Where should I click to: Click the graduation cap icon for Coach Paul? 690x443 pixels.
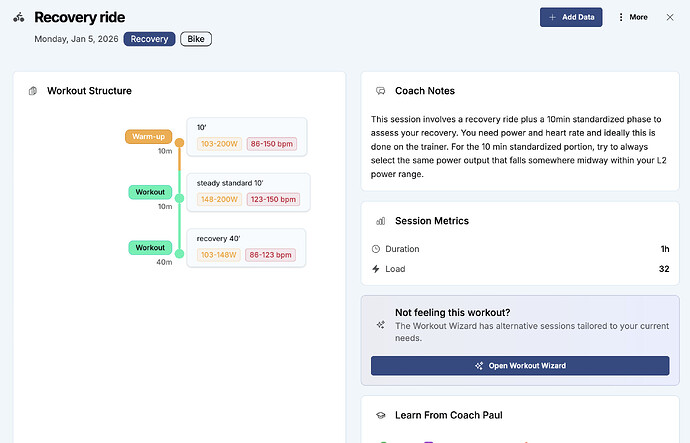tap(380, 415)
